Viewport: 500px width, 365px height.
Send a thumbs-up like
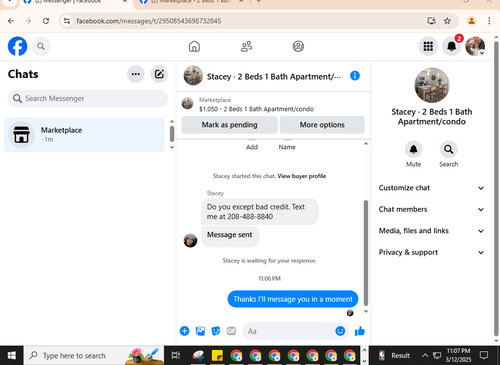click(360, 331)
